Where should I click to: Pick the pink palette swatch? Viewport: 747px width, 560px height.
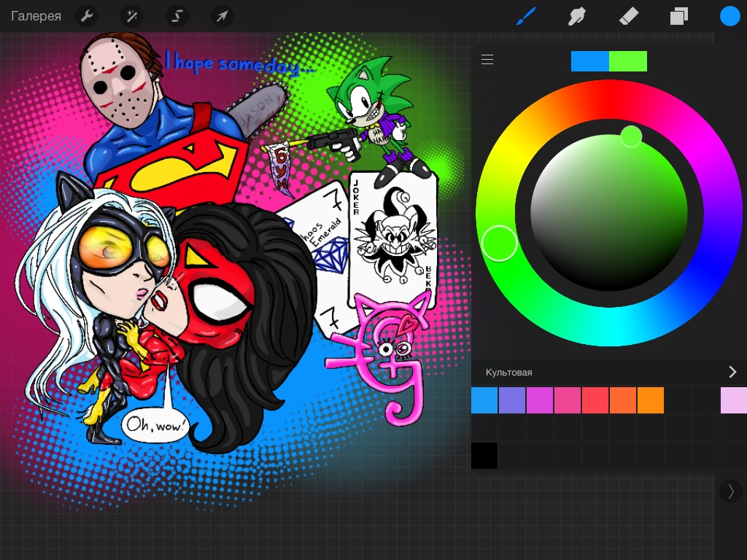[x=568, y=400]
